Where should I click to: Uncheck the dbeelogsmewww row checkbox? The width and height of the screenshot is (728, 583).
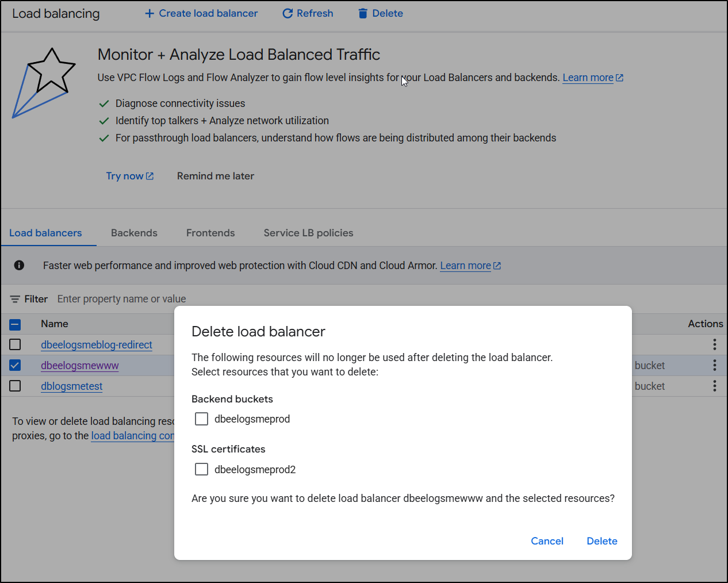[16, 365]
